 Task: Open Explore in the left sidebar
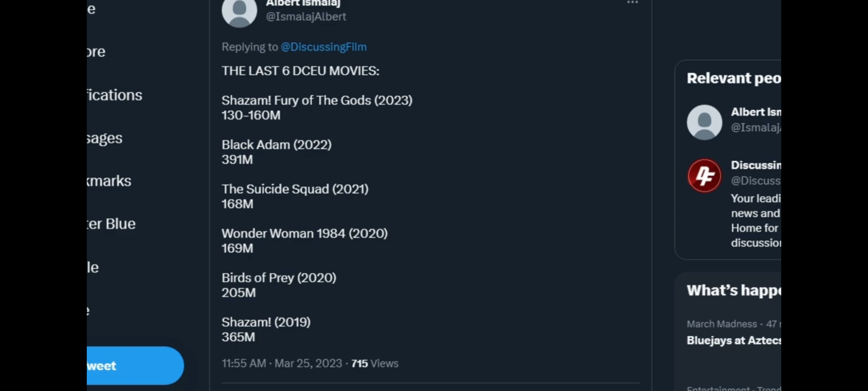click(x=96, y=52)
